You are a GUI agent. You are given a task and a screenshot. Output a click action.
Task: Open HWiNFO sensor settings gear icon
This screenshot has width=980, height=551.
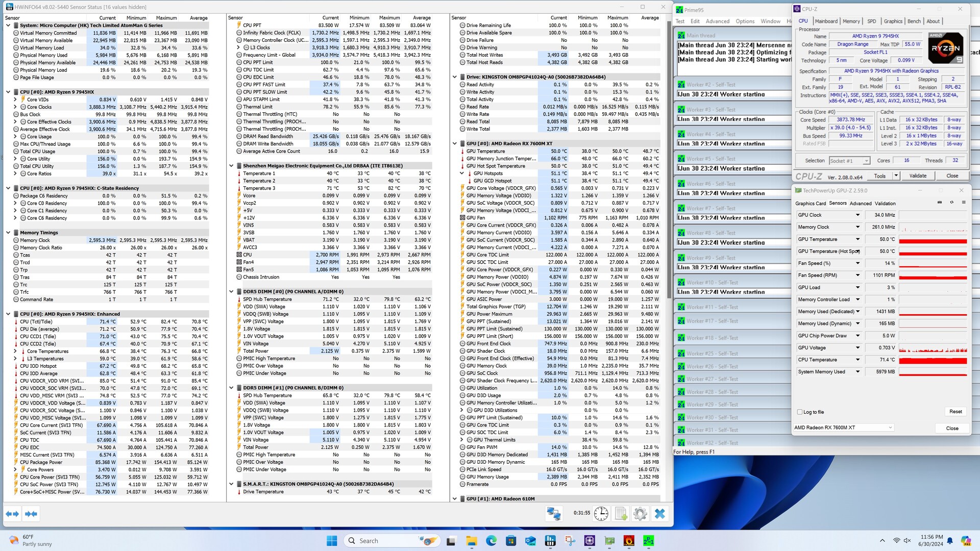(640, 514)
